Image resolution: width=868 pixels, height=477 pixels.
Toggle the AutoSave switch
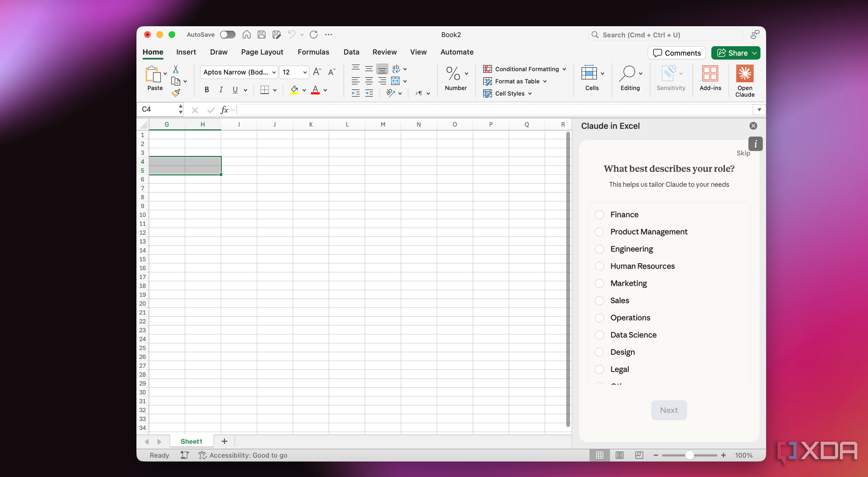coord(228,34)
